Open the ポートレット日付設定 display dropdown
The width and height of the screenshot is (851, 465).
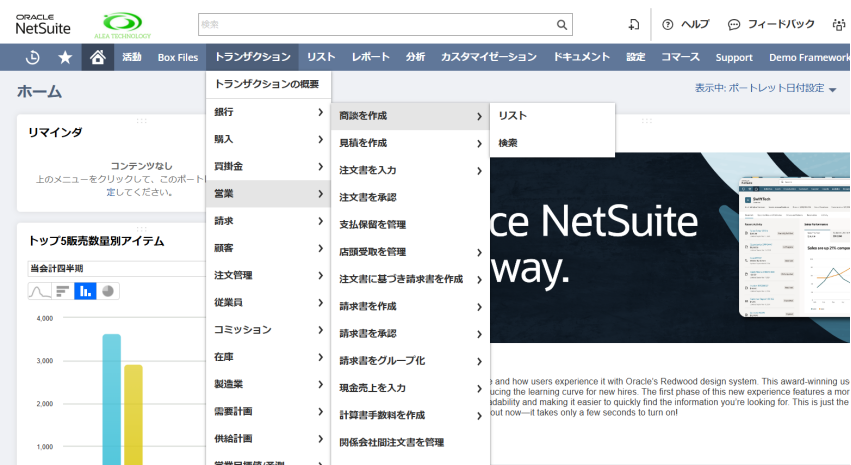tap(766, 88)
